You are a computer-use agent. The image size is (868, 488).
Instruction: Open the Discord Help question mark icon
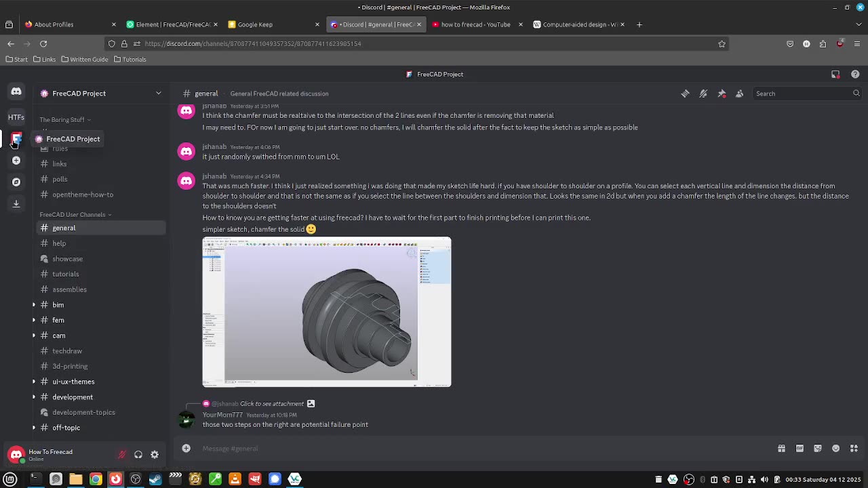point(855,75)
